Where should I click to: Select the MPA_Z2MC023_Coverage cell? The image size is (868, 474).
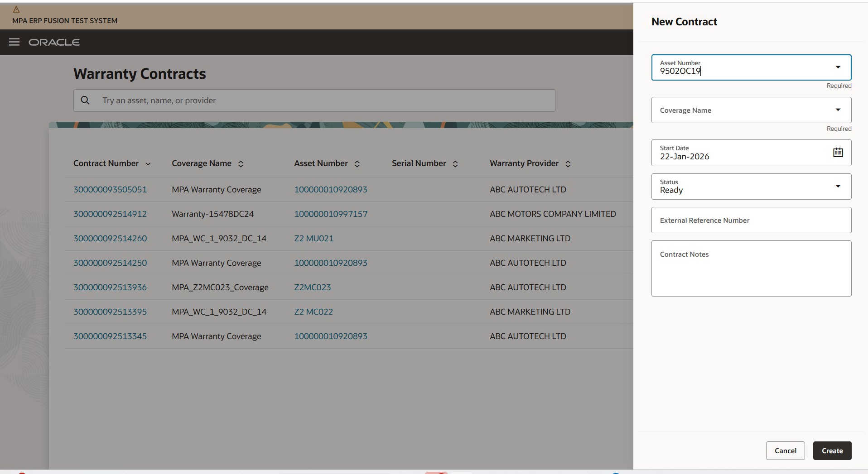click(x=220, y=287)
